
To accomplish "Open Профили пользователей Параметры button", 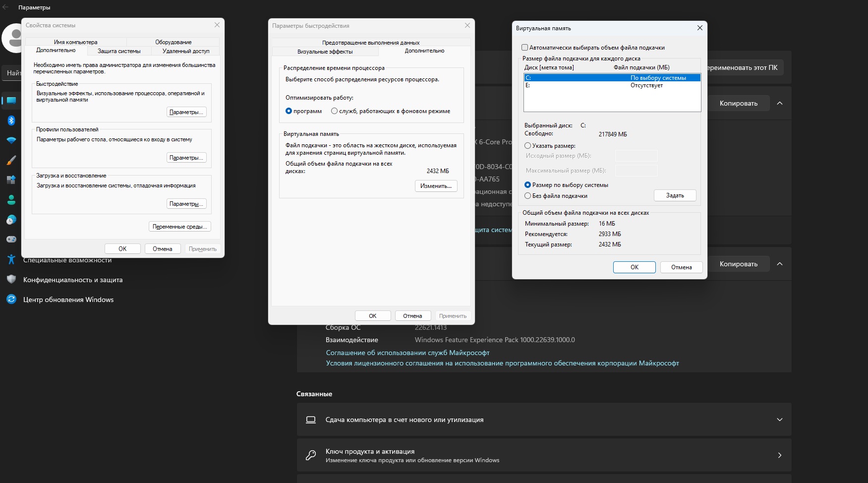I will pyautogui.click(x=186, y=158).
